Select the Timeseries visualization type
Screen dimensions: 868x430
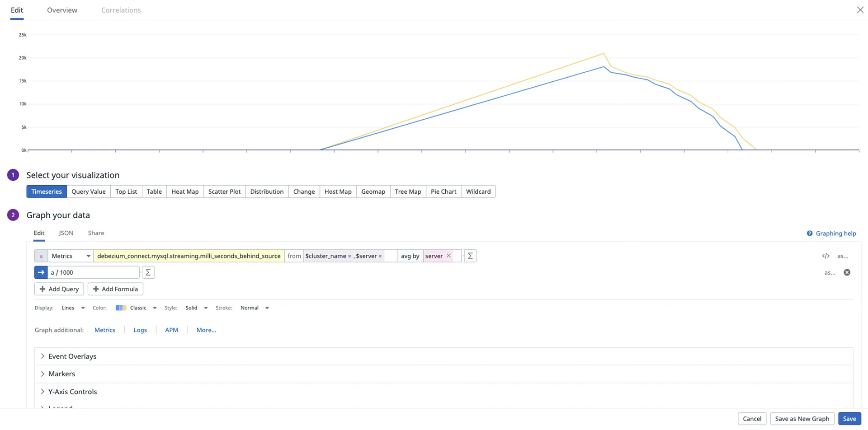[x=47, y=192]
